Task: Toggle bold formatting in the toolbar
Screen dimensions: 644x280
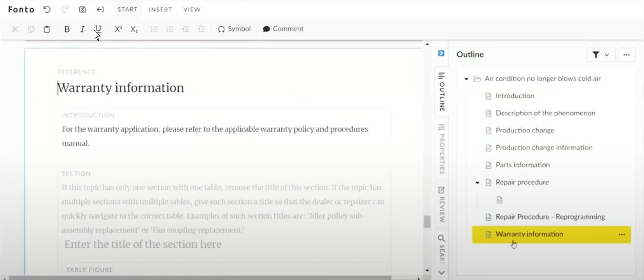Action: click(x=67, y=29)
